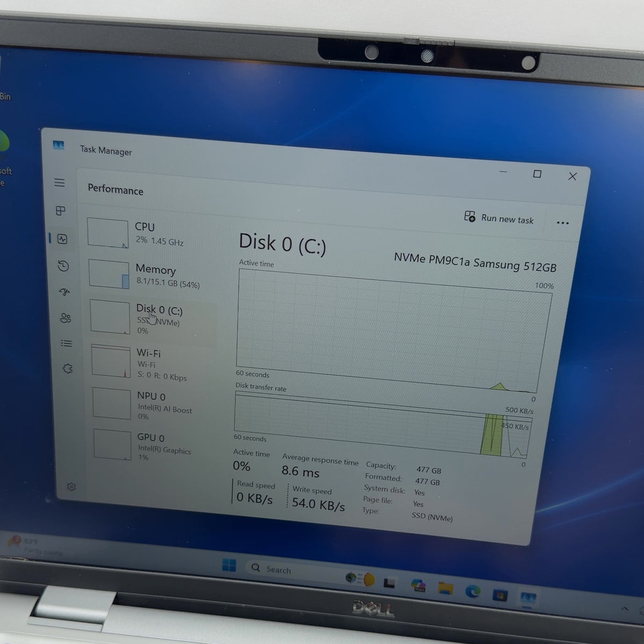Open Microsoft Store from the taskbar
This screenshot has height=644, width=644.
[x=500, y=595]
